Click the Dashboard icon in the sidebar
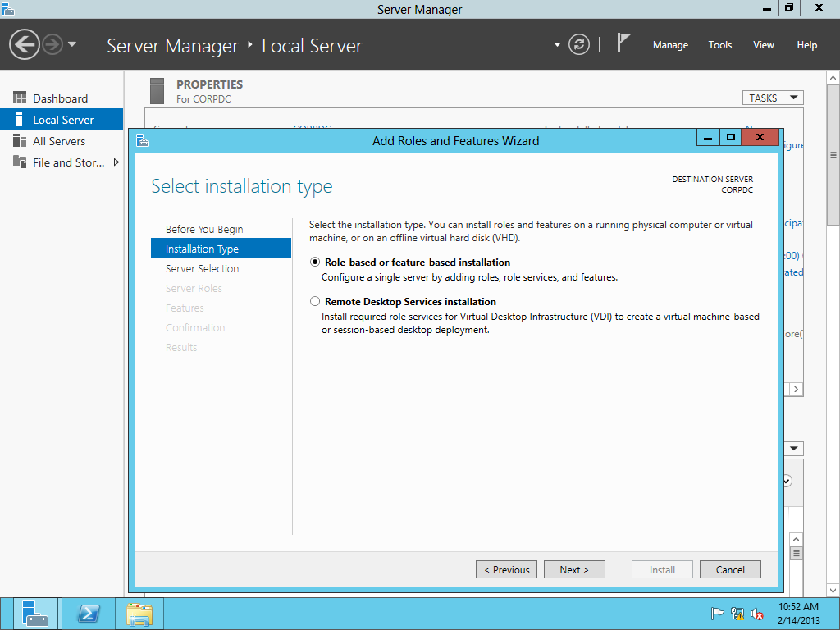This screenshot has width=840, height=630. [x=20, y=98]
